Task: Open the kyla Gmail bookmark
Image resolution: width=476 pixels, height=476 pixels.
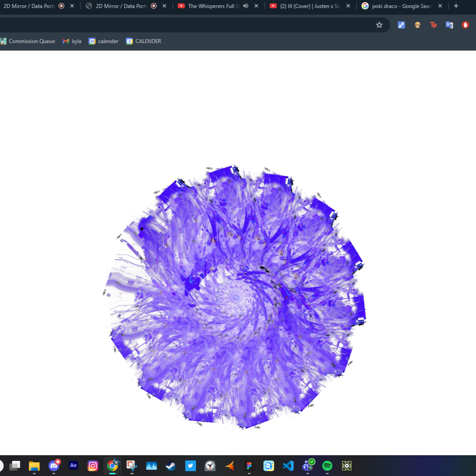Action: coord(71,41)
